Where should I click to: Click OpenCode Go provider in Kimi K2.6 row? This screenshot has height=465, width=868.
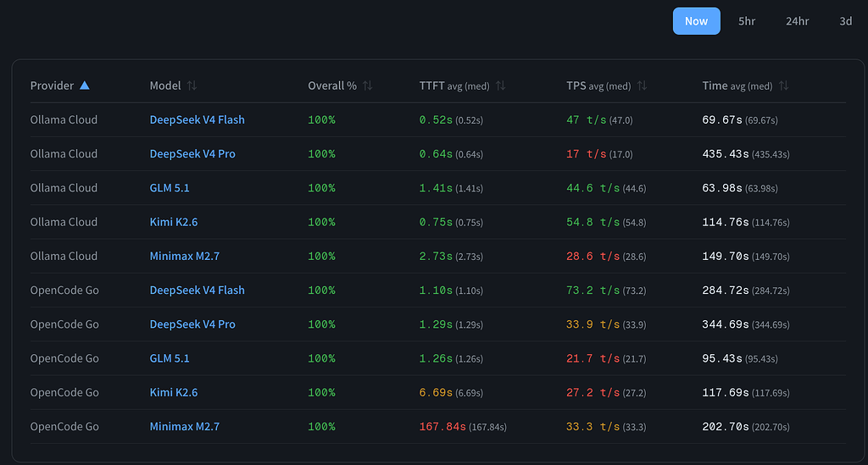[x=64, y=392]
